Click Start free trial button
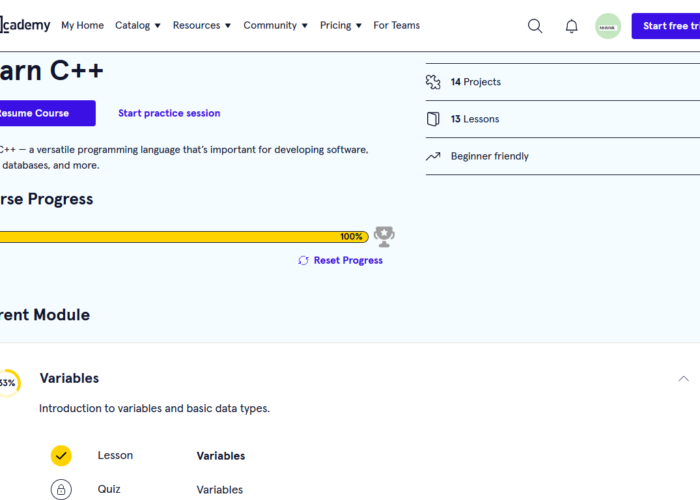The height and width of the screenshot is (500, 700). (666, 26)
